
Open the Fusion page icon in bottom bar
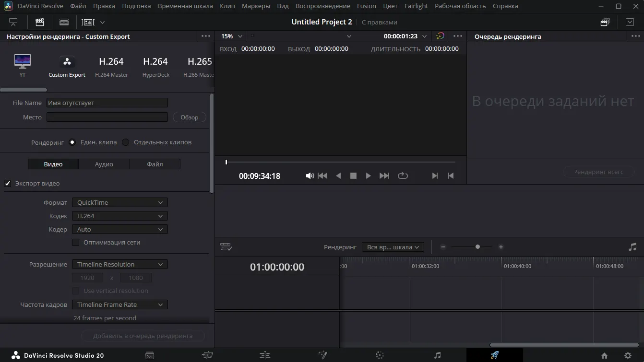pos(322,355)
